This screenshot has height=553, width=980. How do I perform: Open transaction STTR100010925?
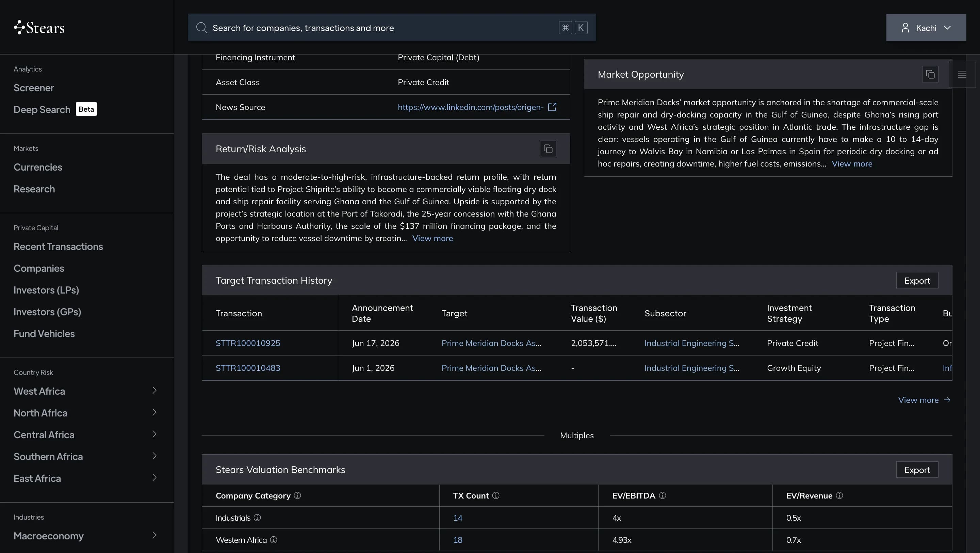click(248, 343)
